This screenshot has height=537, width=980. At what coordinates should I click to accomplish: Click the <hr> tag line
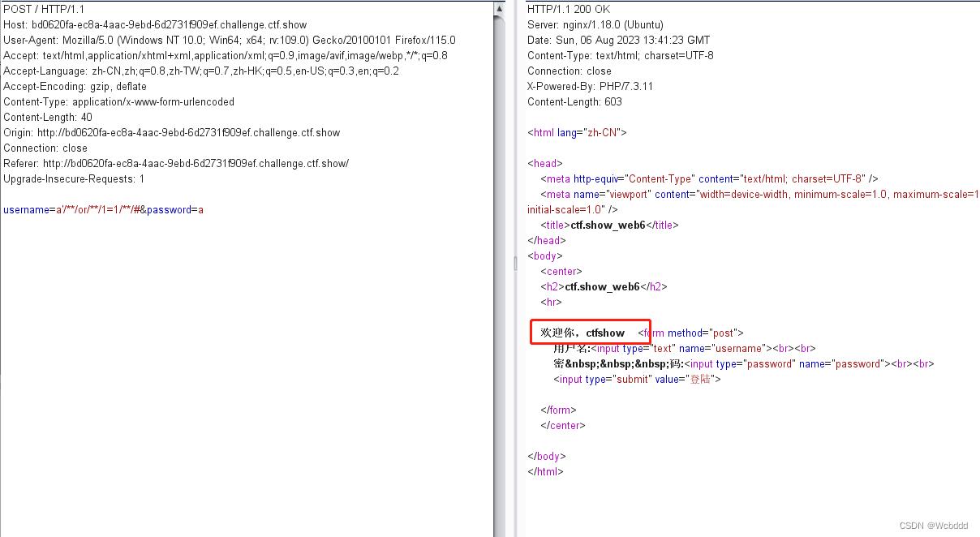coord(551,302)
